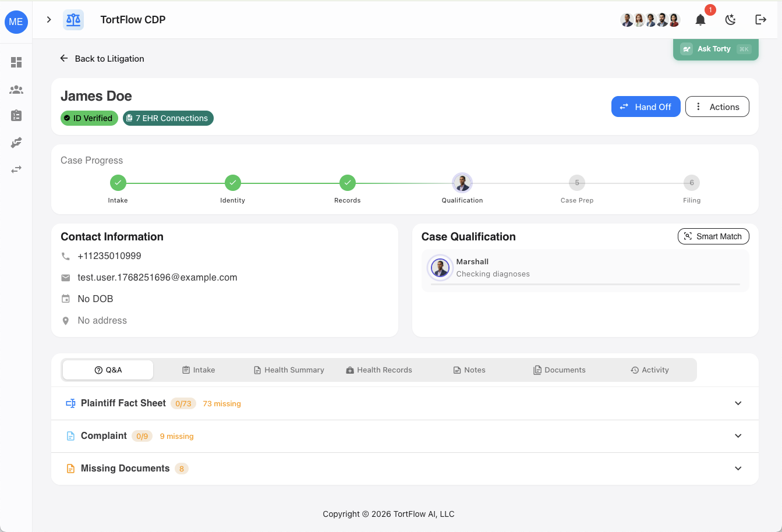Select the clients icon in the sidebar
The width and height of the screenshot is (782, 532).
coord(16,90)
